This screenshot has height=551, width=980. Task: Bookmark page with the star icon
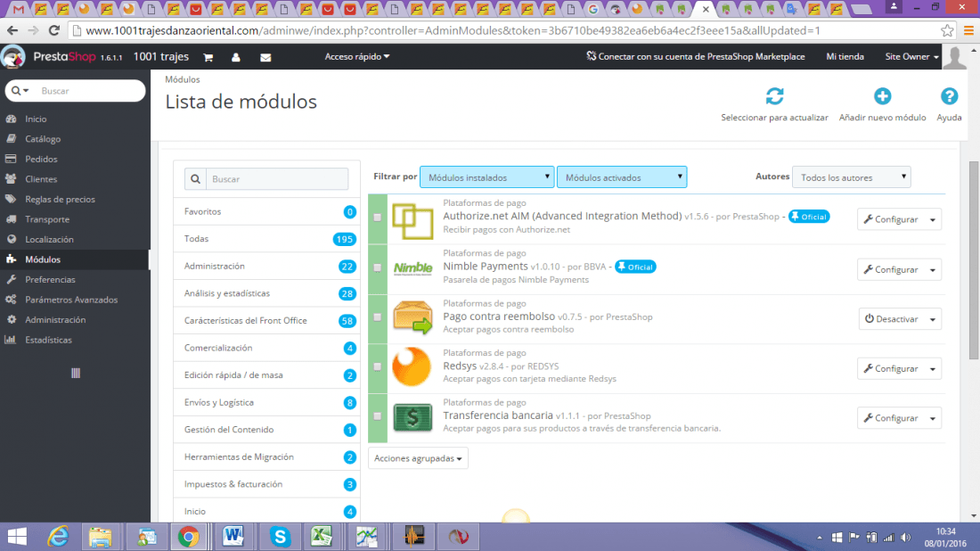[x=947, y=30]
